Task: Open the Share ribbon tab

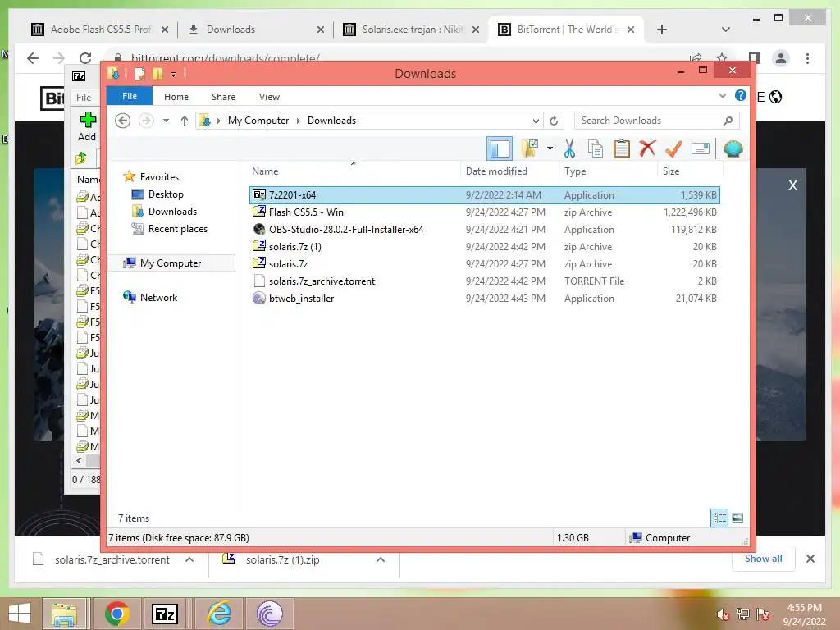Action: [223, 97]
